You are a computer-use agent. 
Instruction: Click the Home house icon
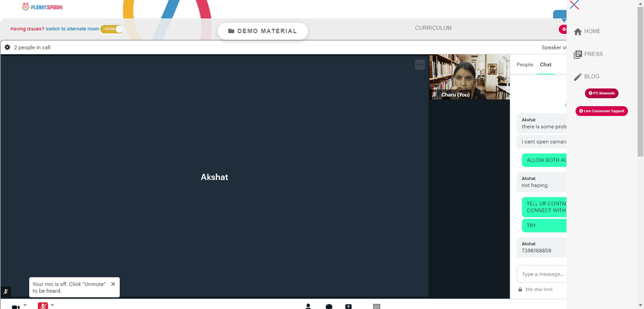point(578,32)
